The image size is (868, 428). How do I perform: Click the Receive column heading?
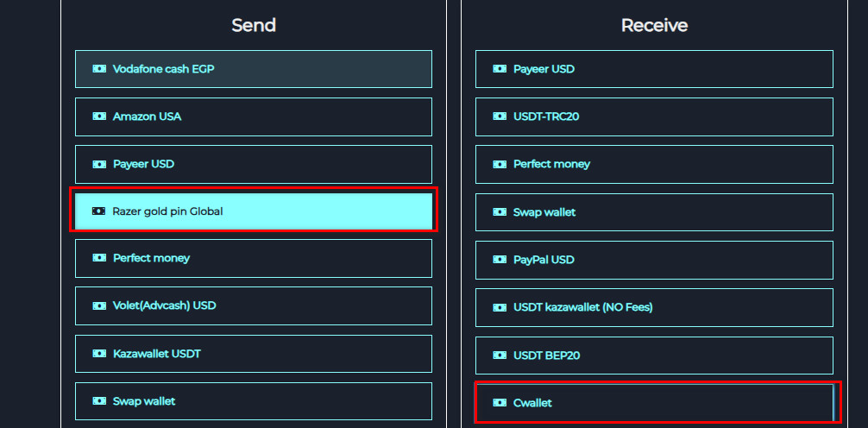coord(654,25)
